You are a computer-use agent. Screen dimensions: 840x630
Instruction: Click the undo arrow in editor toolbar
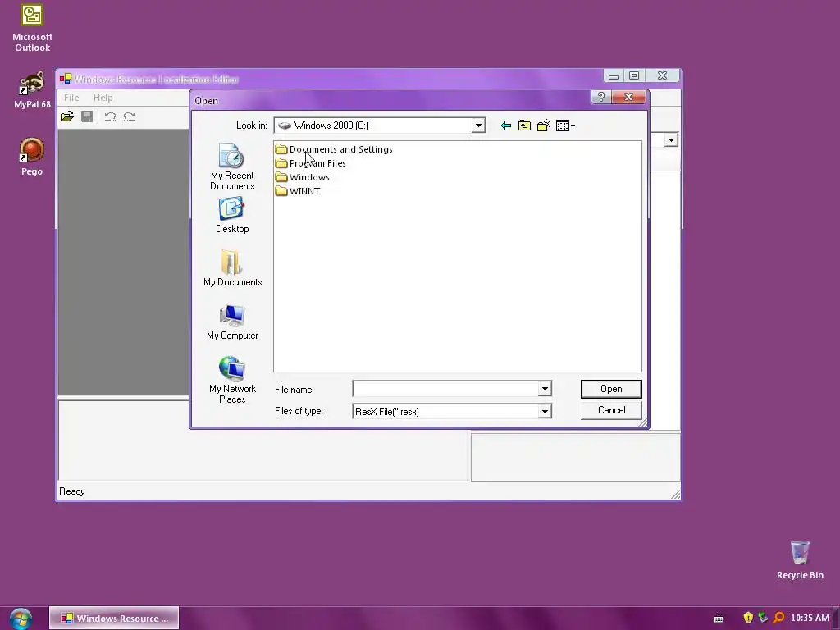[x=111, y=116]
